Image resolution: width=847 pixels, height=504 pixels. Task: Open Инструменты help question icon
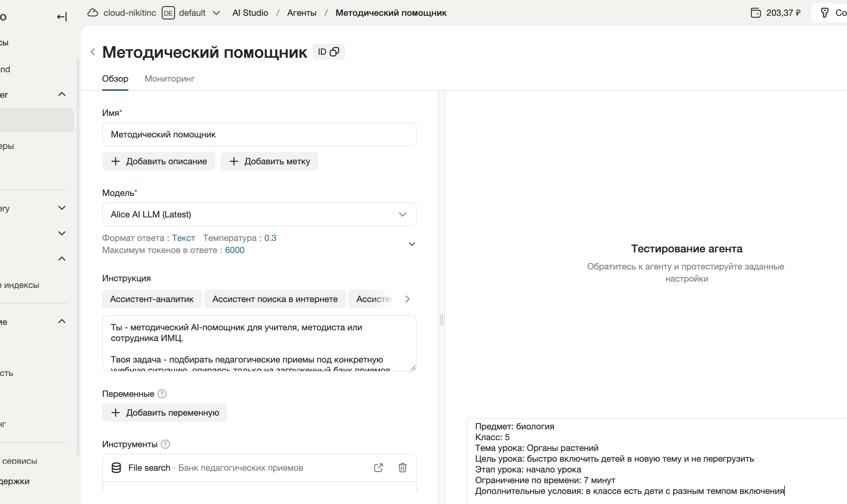165,444
